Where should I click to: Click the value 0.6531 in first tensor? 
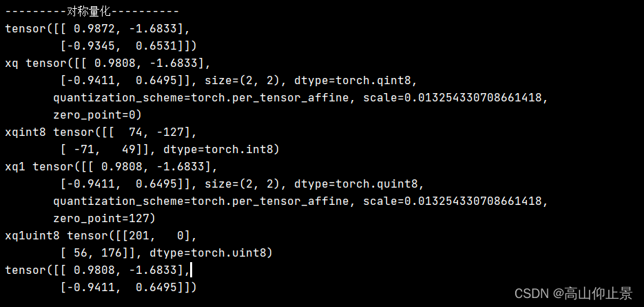pos(149,46)
